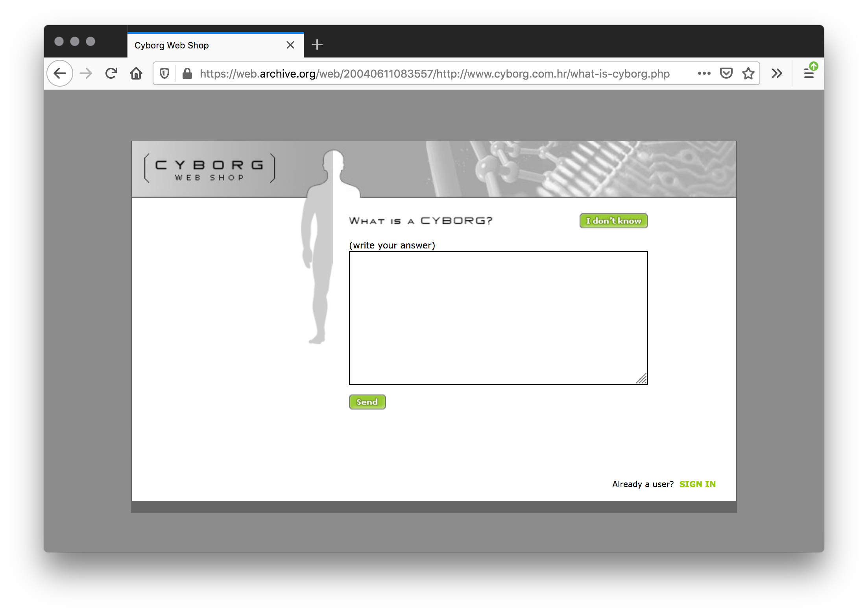The height and width of the screenshot is (615, 868).
Task: Click the lock icon in address bar
Action: tap(187, 73)
